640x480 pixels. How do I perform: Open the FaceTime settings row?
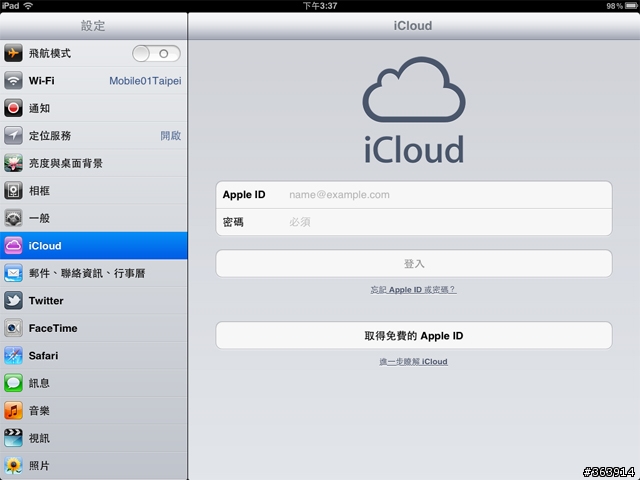point(93,328)
